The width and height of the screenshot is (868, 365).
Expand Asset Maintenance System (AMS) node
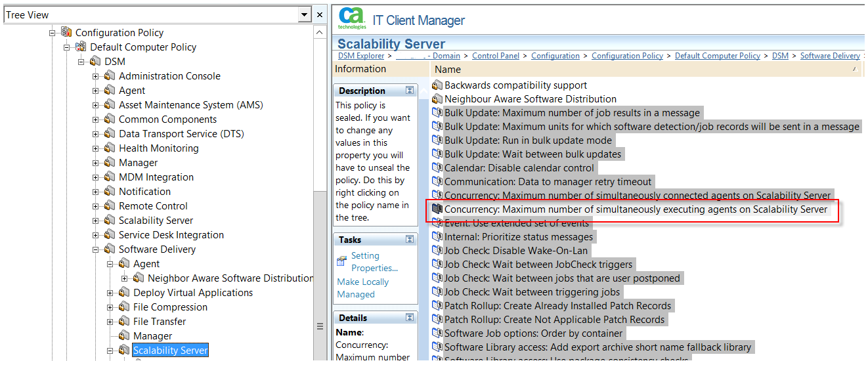point(95,105)
